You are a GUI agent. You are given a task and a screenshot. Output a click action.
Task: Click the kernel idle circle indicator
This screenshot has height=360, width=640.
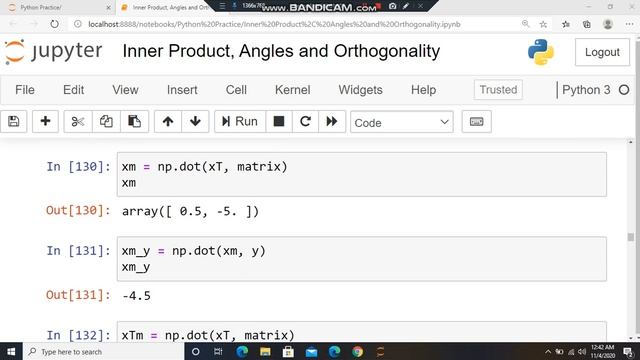pos(624,90)
